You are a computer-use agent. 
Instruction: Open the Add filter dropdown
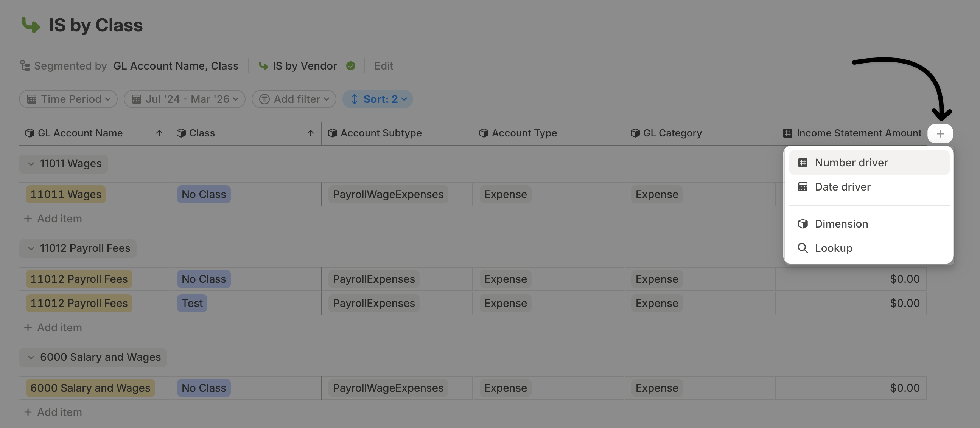[294, 99]
